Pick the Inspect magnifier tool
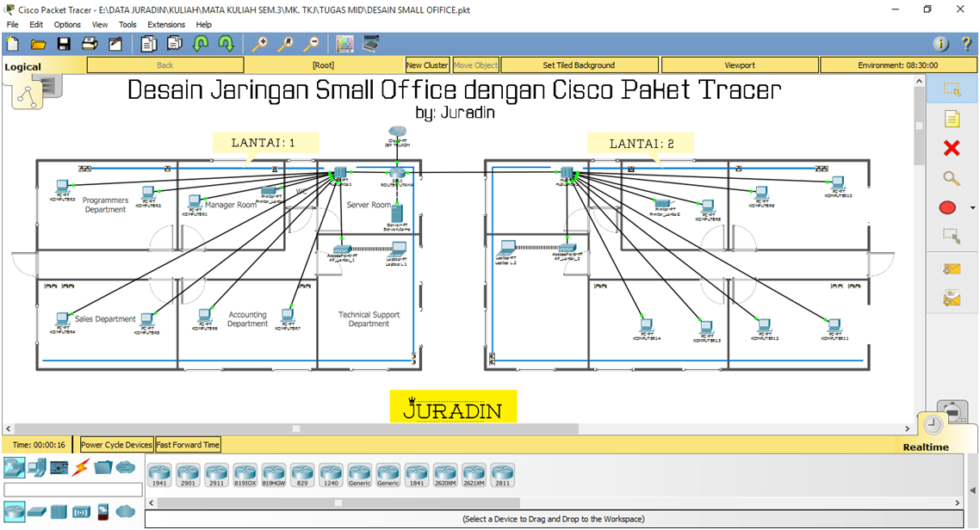980x530 pixels. 952,179
